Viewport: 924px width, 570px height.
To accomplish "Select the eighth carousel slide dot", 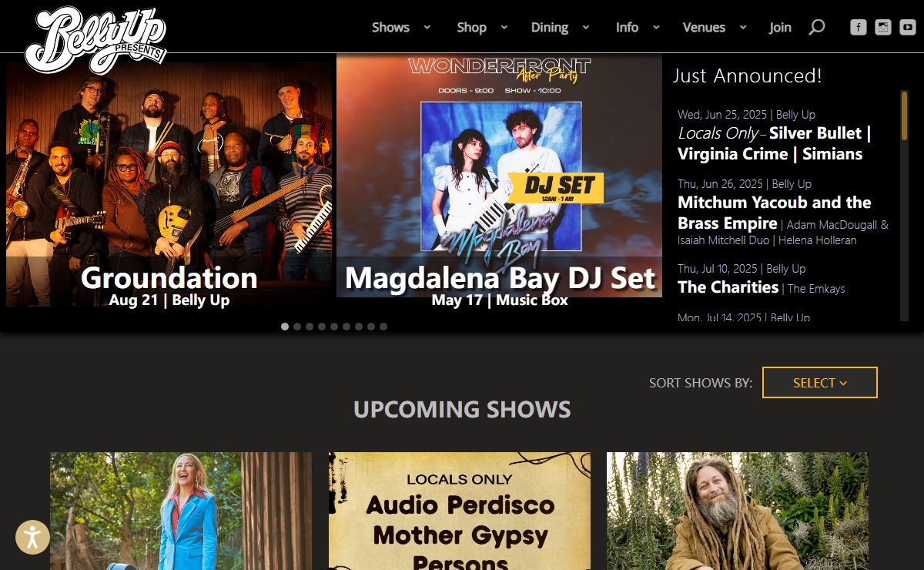I will 371,327.
